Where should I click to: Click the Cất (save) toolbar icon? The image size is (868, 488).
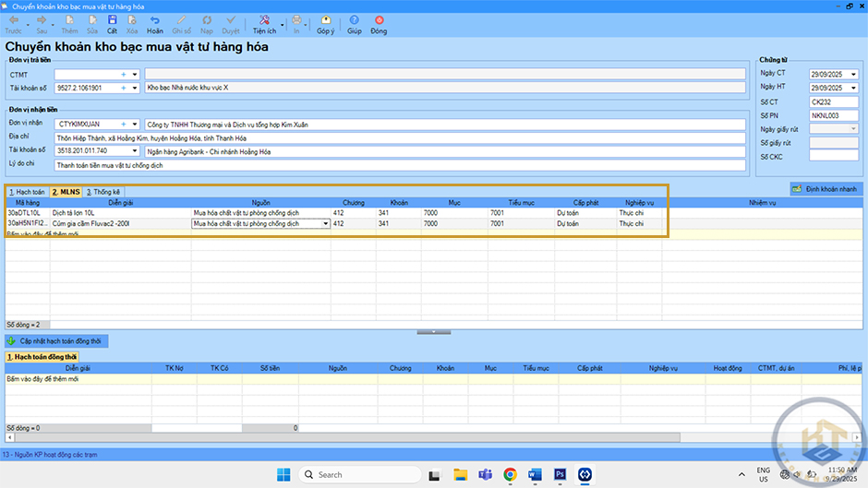click(x=112, y=20)
